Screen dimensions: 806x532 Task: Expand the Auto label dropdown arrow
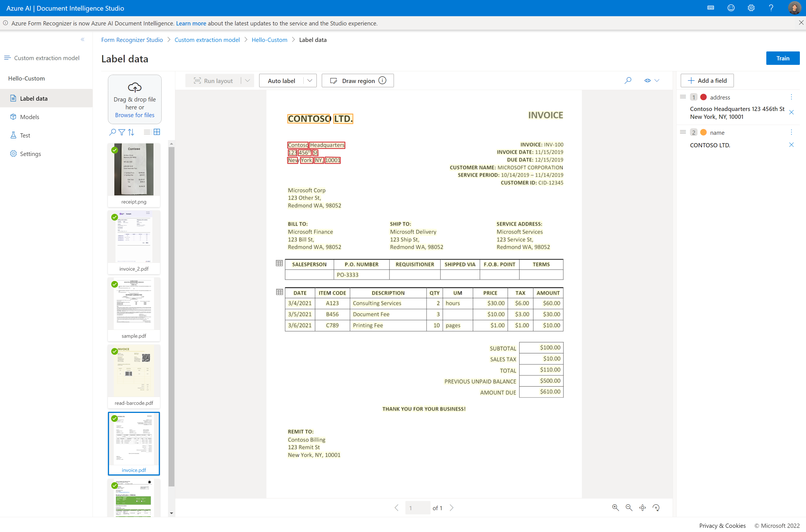309,80
